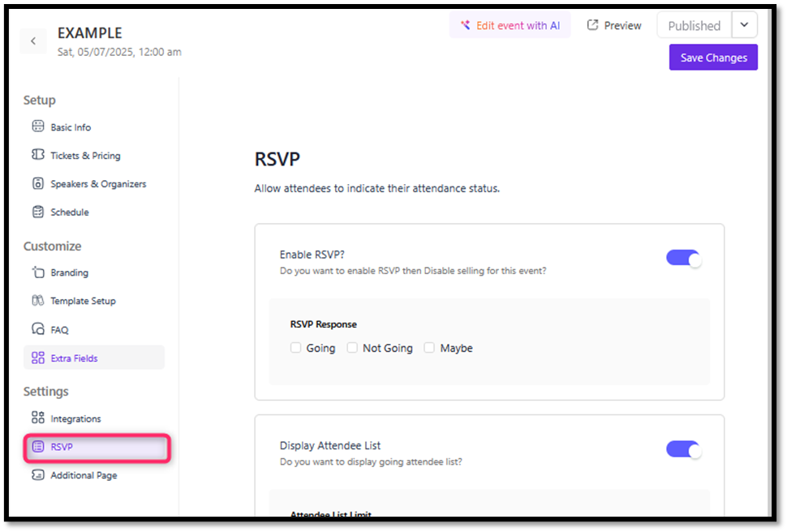Click the back arrow beside EXAMPLE title
Screen dimensions: 787x532
click(33, 41)
